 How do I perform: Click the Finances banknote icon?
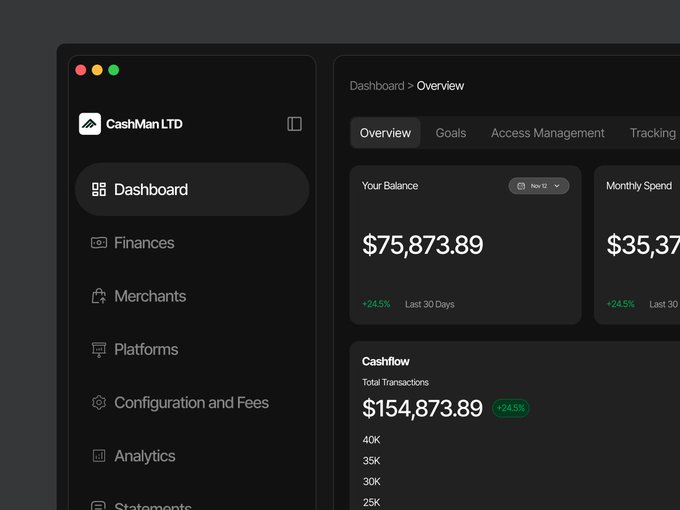pyautogui.click(x=99, y=242)
